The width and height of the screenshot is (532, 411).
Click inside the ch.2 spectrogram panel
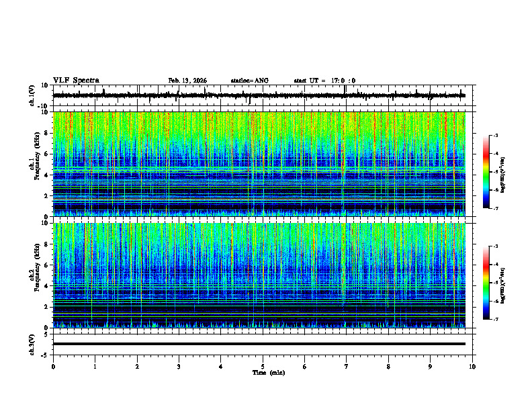259,275
